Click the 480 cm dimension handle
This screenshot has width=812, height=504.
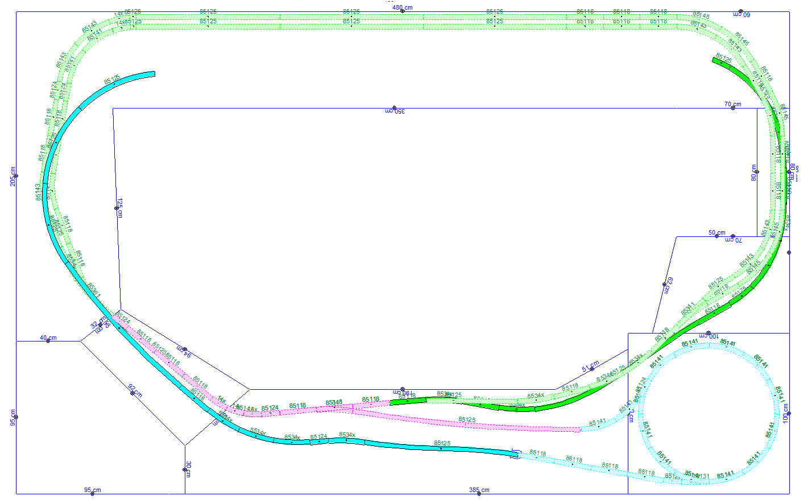click(403, 11)
